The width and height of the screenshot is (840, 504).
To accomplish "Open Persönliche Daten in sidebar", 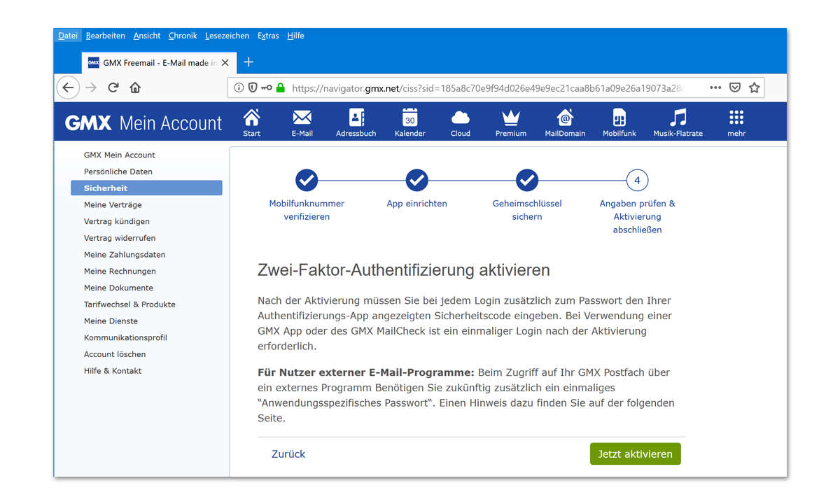I will pos(118,171).
